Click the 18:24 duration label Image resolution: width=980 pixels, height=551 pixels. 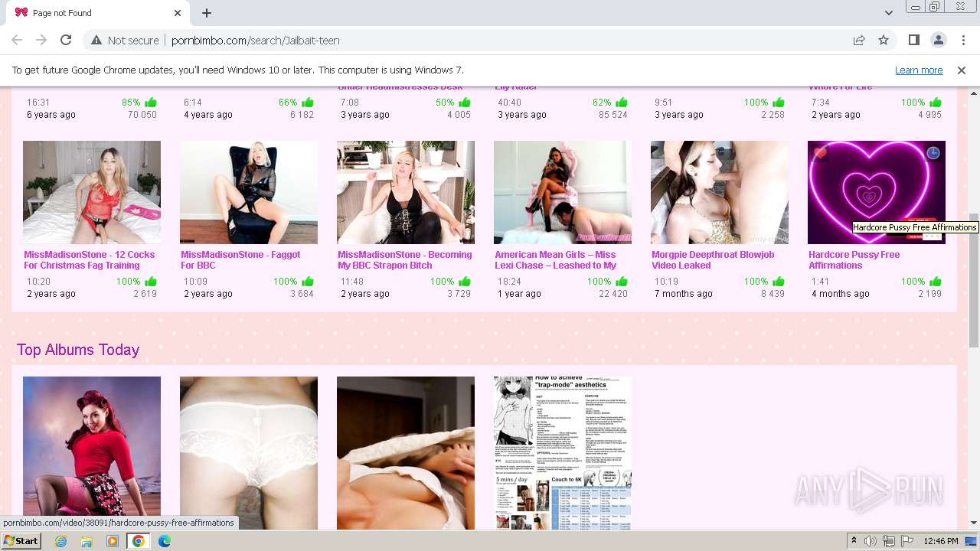click(509, 282)
